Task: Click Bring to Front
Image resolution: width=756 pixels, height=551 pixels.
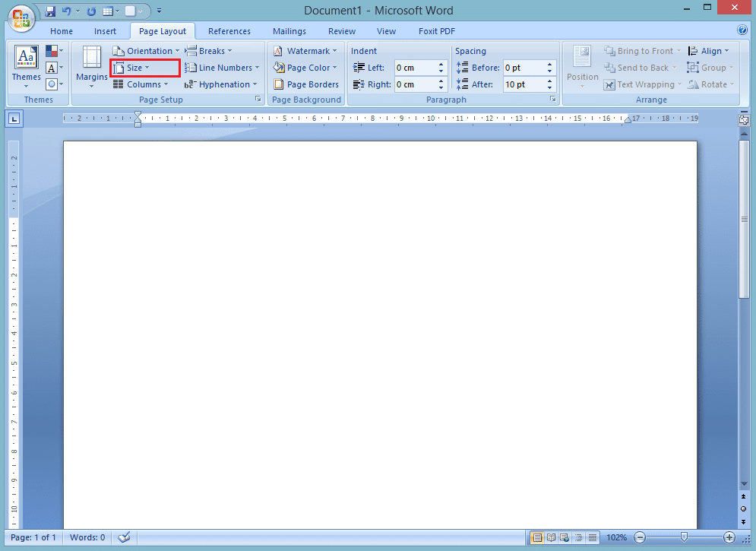Action: pos(642,51)
